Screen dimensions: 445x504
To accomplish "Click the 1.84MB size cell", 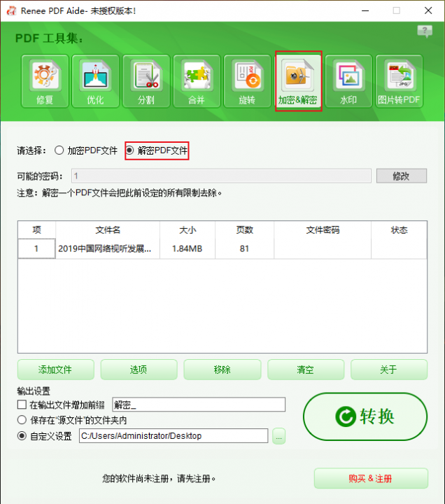I will click(188, 248).
